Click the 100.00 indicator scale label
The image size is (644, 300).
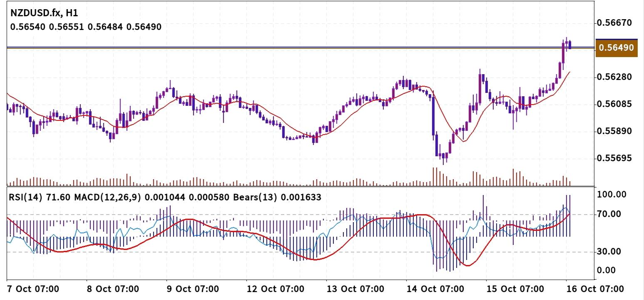612,194
